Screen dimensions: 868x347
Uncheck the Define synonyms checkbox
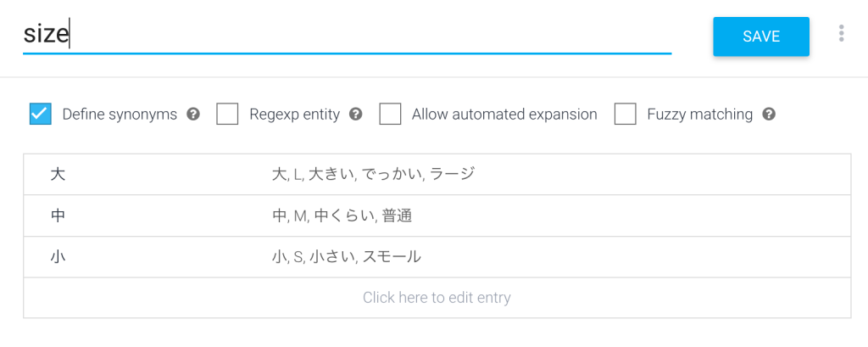pos(40,114)
